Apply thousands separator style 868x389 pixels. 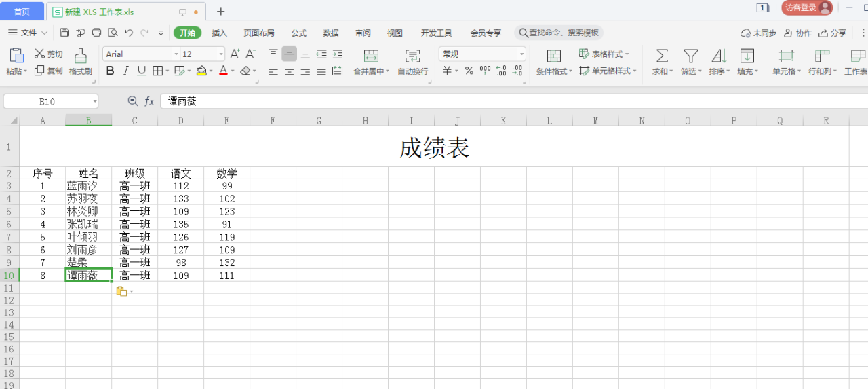(x=485, y=71)
